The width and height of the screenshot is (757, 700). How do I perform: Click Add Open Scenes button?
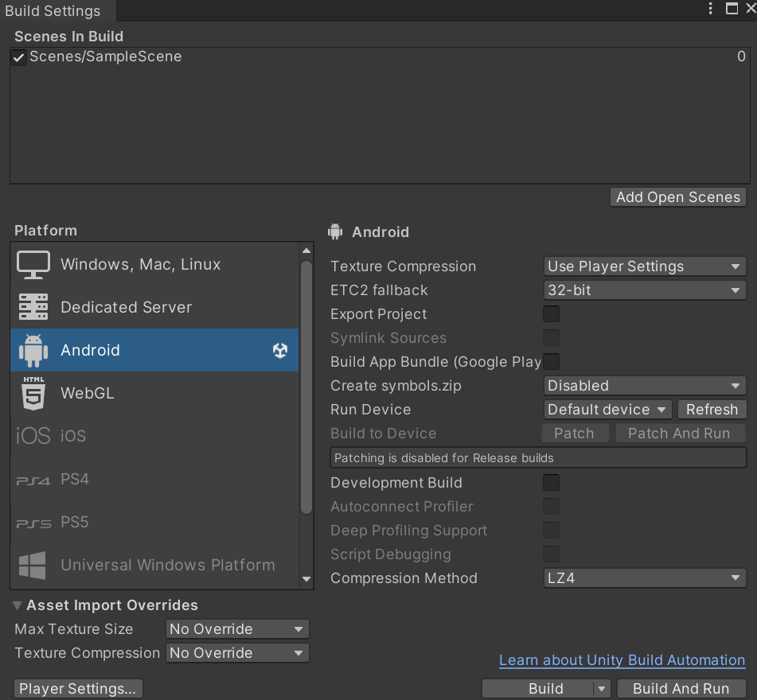tap(678, 196)
